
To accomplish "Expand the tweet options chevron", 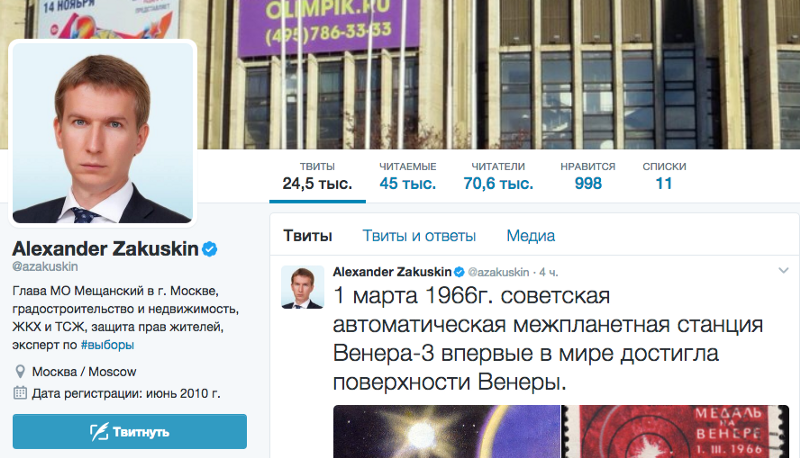I will point(783,271).
